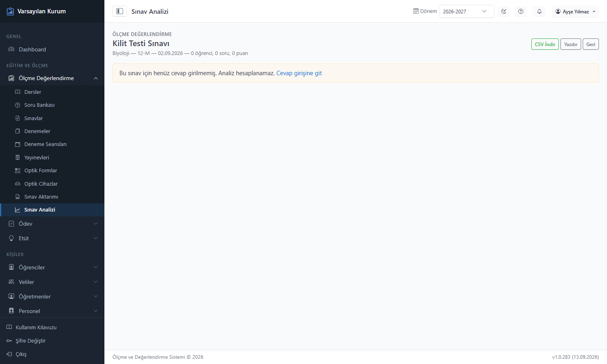Collapse the Ölçme Değerlendirme section
Viewport: 607px width, 364px height.
pyautogui.click(x=52, y=78)
